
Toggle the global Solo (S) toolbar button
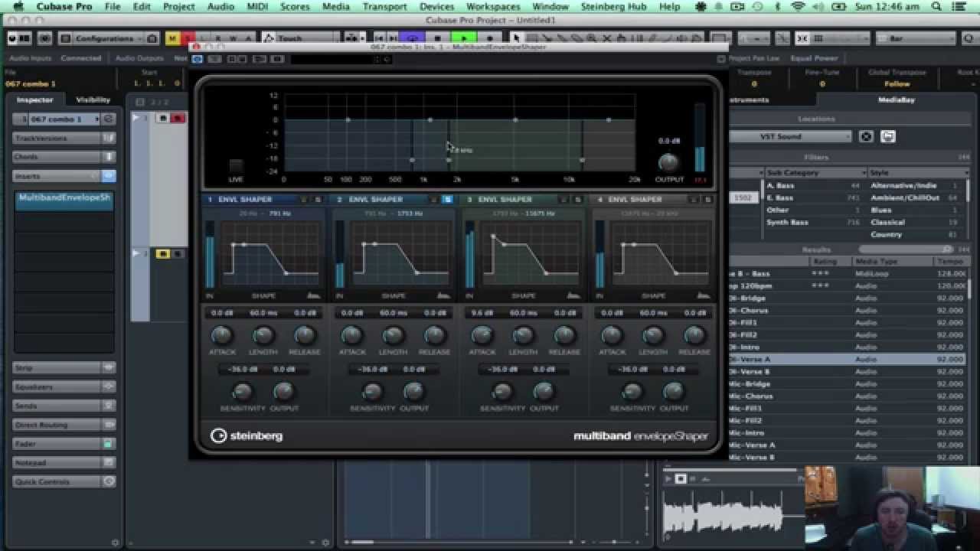click(x=187, y=38)
